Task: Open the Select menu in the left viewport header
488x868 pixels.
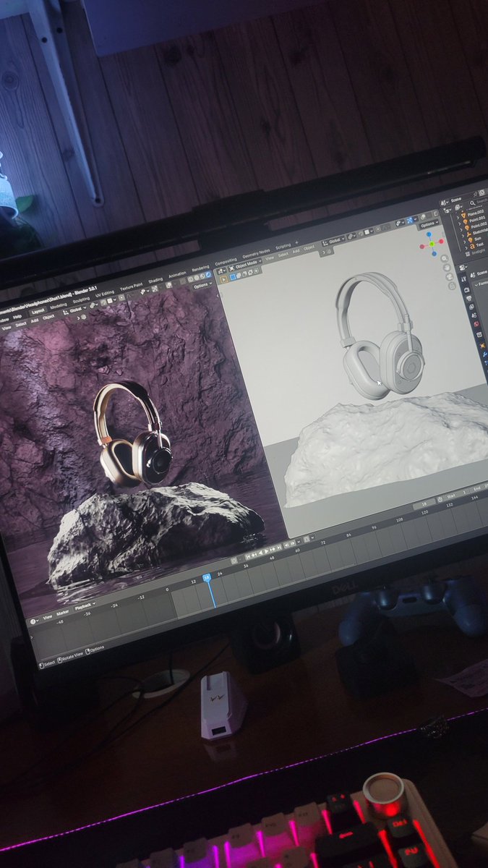Action: [x=21, y=323]
